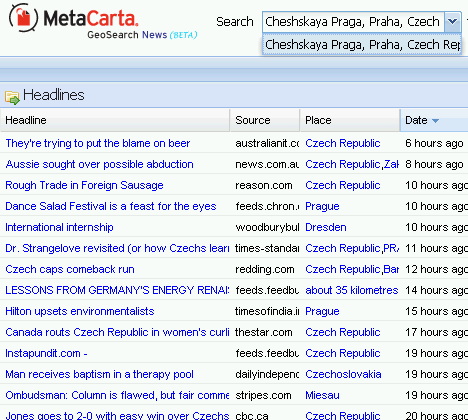The image size is (468, 420).
Task: Open 'LESSONS FROM GERMANY'S ENERGY' headline
Action: 117,290
